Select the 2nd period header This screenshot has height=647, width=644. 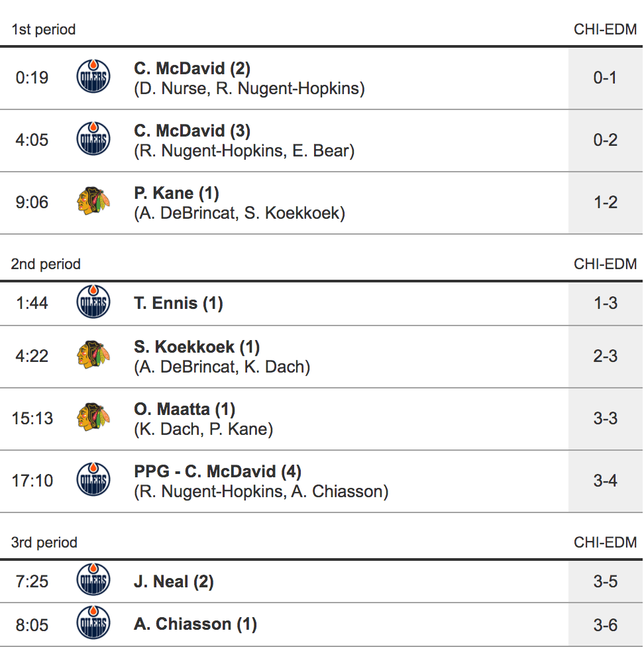click(46, 264)
